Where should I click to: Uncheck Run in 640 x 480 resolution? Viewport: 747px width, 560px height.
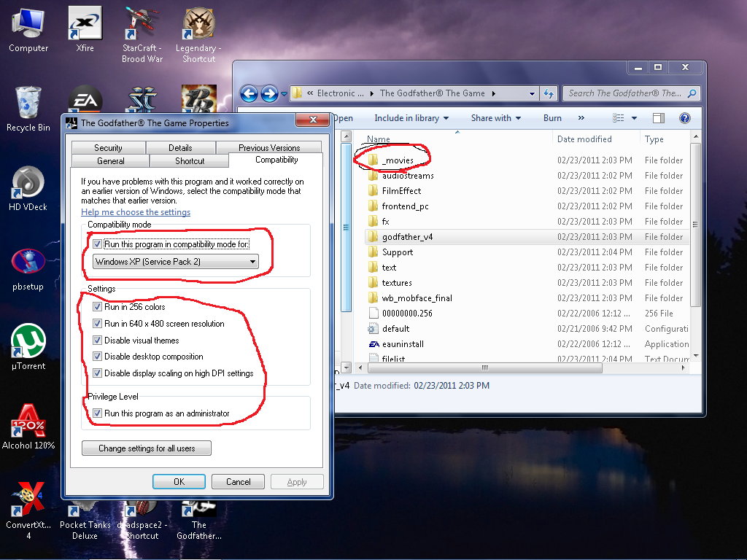[x=97, y=324]
